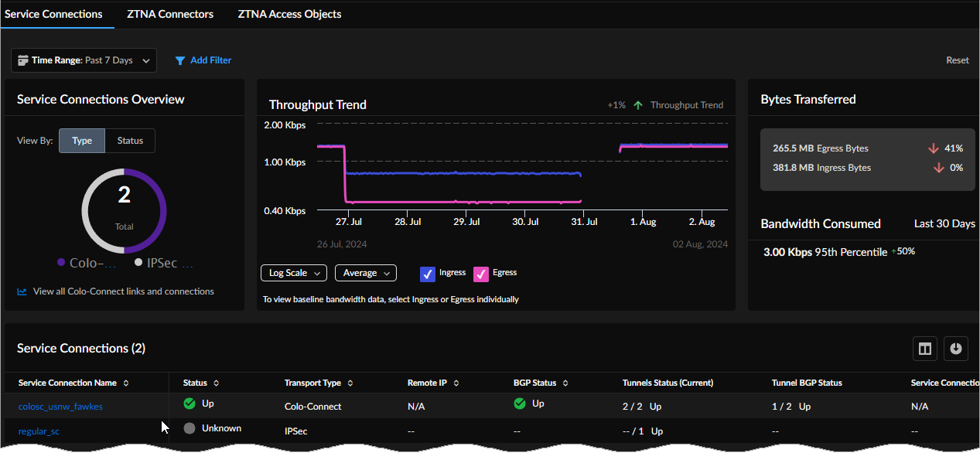The height and width of the screenshot is (453, 980).
Task: Click the Time Range calendar icon
Action: (23, 60)
